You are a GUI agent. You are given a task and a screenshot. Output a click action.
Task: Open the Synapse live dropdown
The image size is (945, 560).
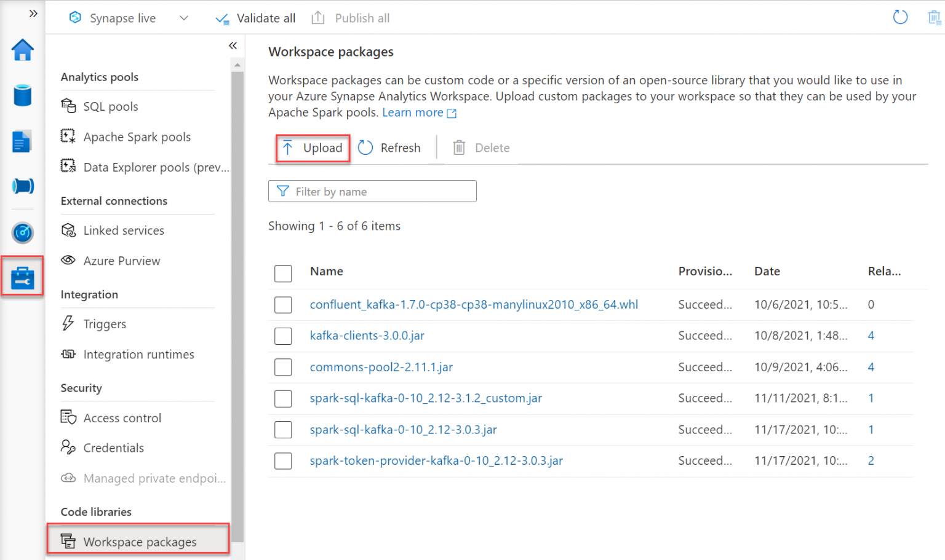pos(183,18)
